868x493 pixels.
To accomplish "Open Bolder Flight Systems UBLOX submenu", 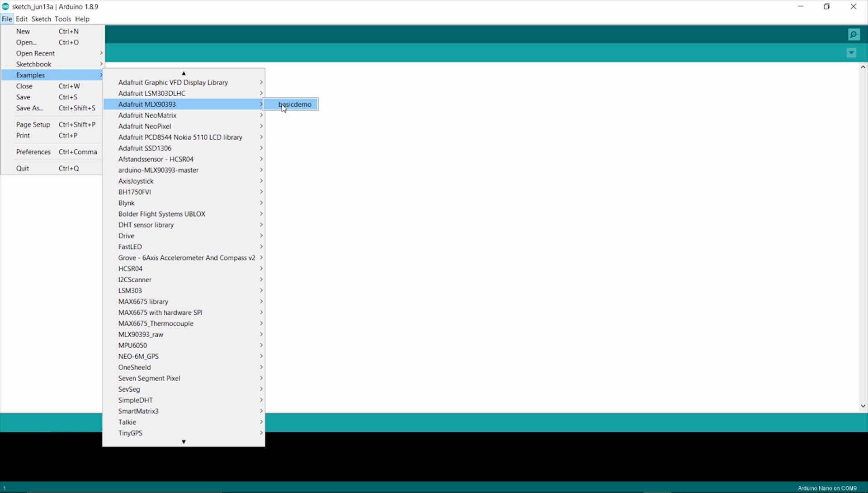I will coord(184,214).
